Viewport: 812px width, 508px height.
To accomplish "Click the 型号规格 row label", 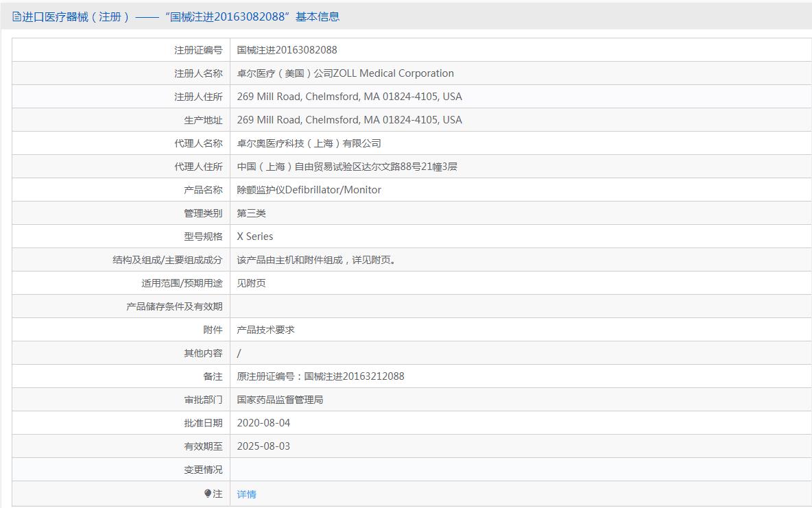I will [203, 237].
